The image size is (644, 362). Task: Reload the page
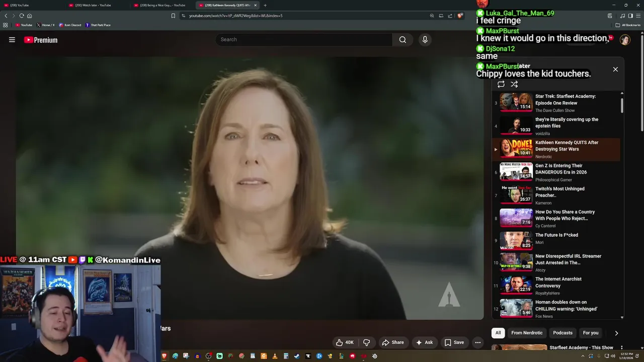[22, 16]
